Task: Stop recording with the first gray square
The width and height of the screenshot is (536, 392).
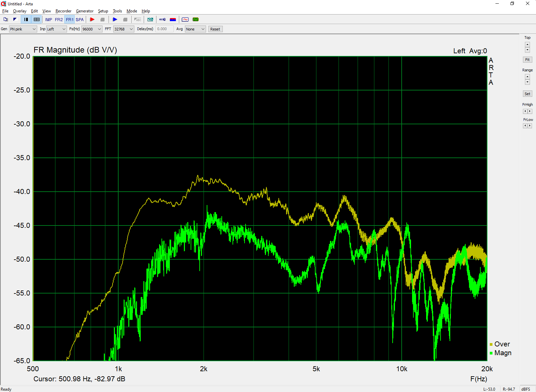Action: pos(103,19)
